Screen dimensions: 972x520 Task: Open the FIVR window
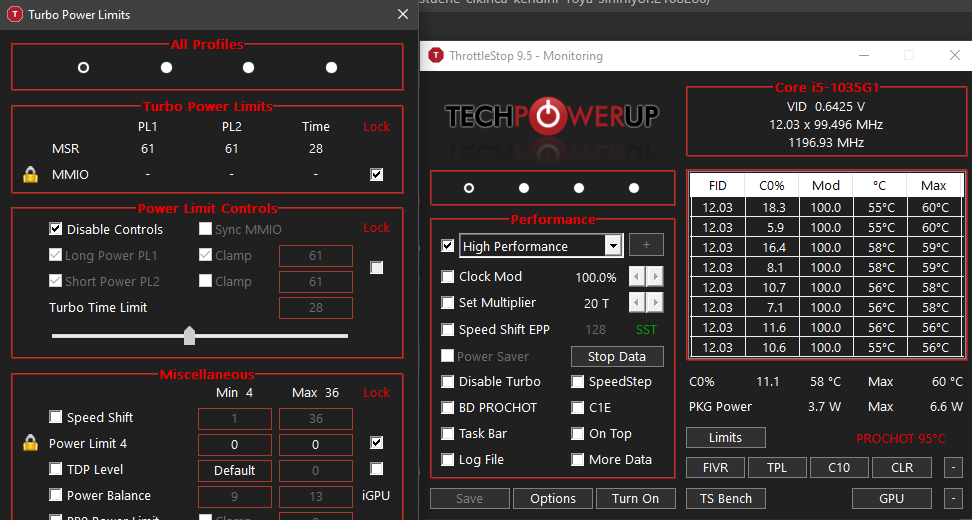coord(715,467)
